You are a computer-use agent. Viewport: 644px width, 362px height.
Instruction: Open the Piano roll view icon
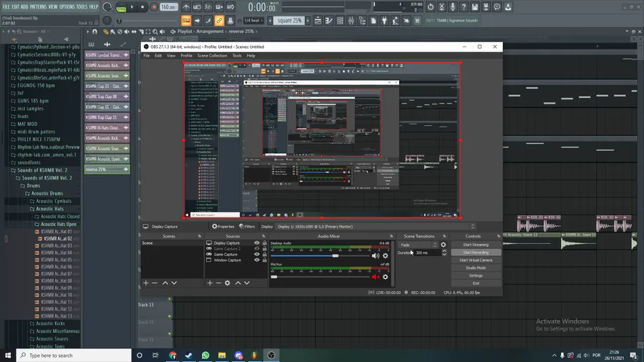coord(329,21)
